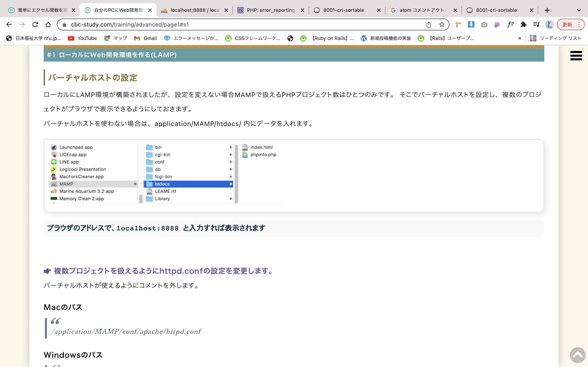The height and width of the screenshot is (367, 588).
Task: Bookmark this page with the star icon
Action: 442,24
